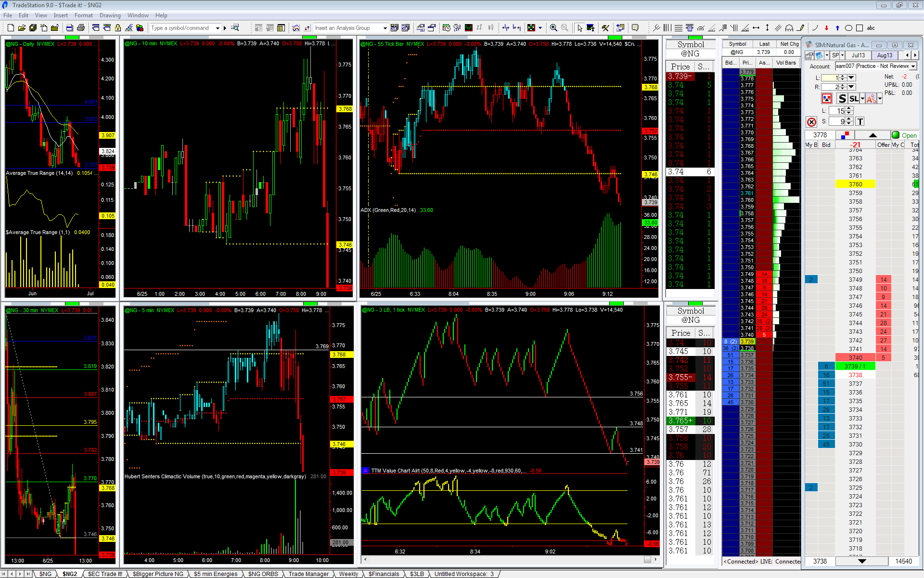The width and height of the screenshot is (924, 578).
Task: Select the Aug13 contract button
Action: (885, 55)
